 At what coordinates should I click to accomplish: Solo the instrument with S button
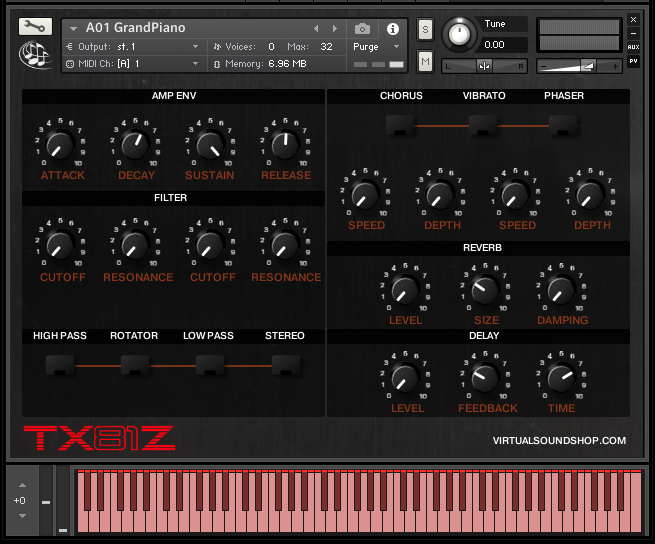(425, 28)
